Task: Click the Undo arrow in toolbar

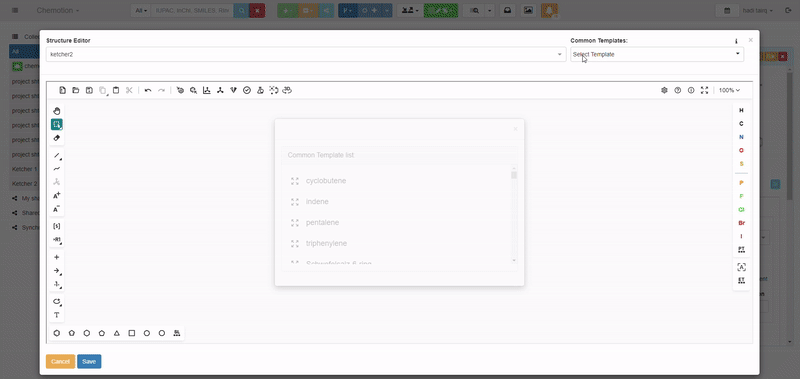Action: [x=148, y=90]
